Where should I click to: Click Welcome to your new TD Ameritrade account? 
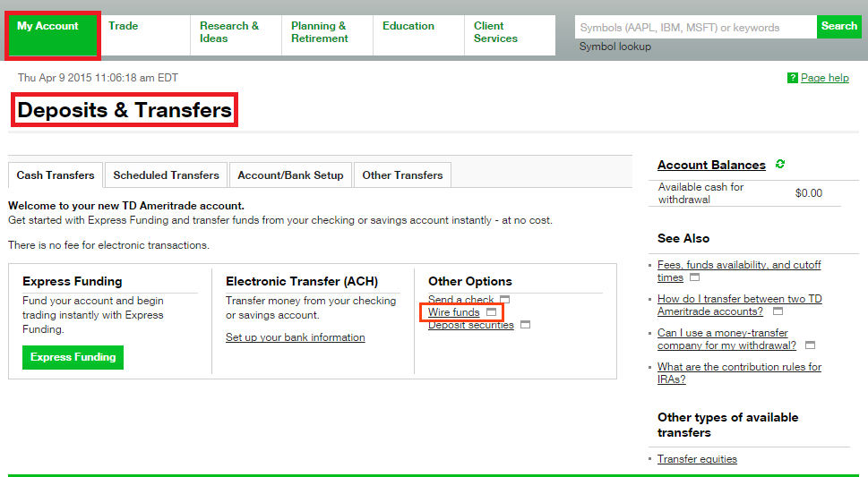[x=126, y=206]
